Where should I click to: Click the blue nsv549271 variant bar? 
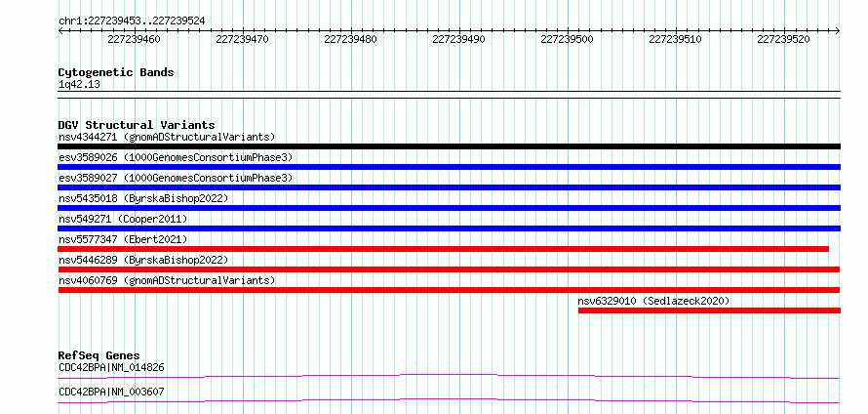449,228
